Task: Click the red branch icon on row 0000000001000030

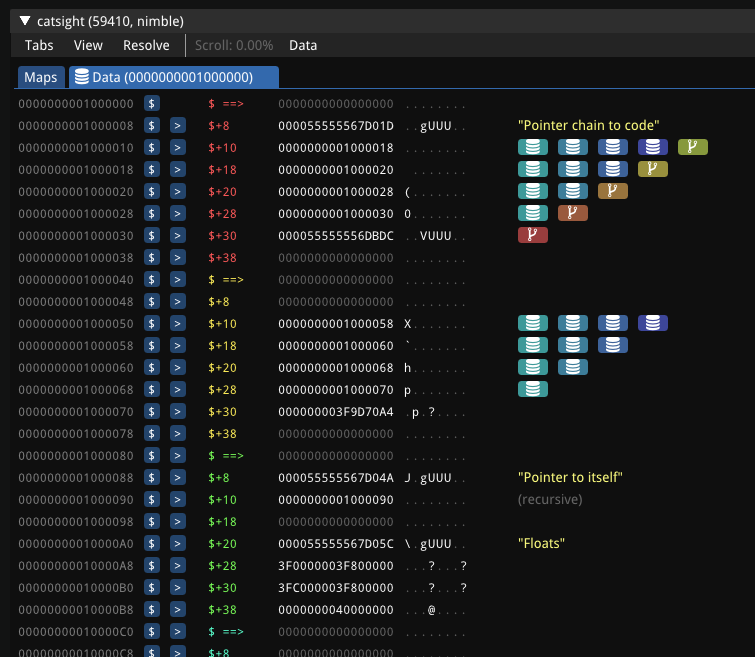Action: pos(532,235)
